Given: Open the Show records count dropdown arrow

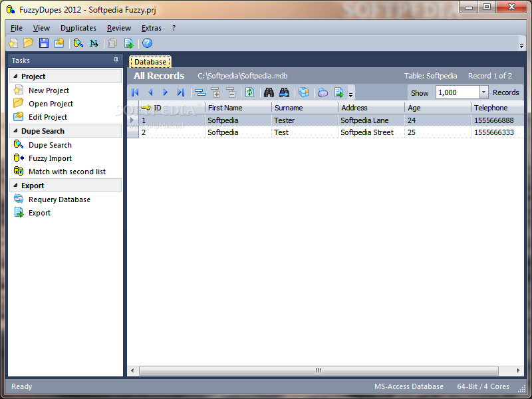Looking at the screenshot, I should (x=484, y=92).
